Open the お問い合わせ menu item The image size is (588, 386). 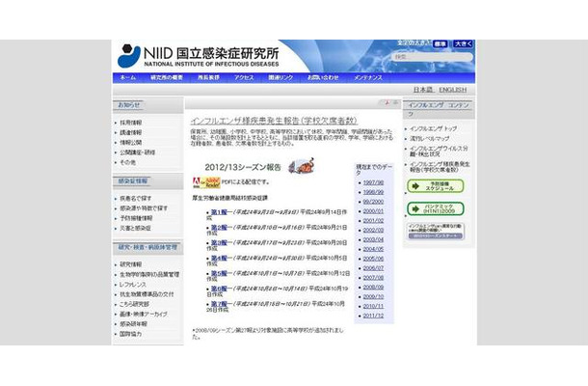coord(323,77)
